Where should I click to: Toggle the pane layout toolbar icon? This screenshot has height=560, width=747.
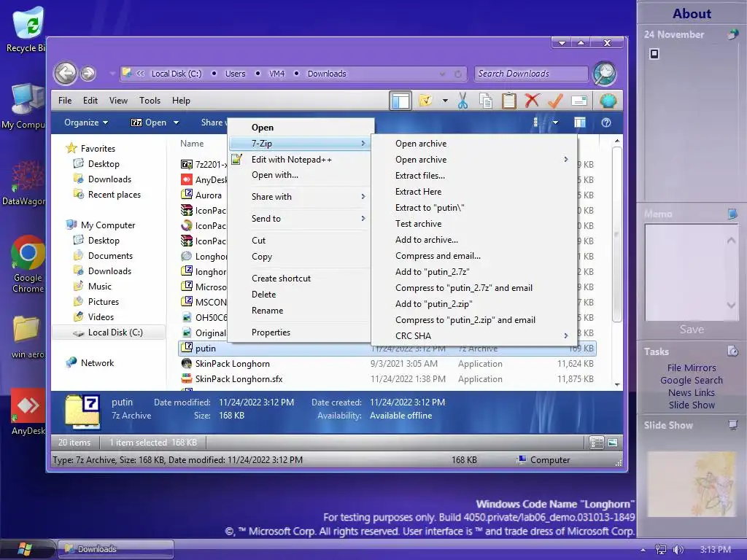[x=400, y=101]
